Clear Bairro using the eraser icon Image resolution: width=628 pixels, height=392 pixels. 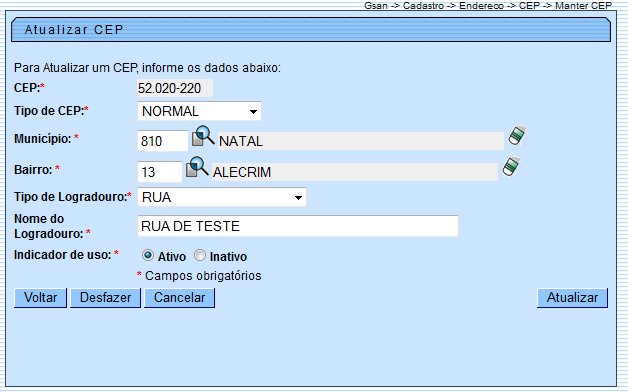[x=511, y=166]
